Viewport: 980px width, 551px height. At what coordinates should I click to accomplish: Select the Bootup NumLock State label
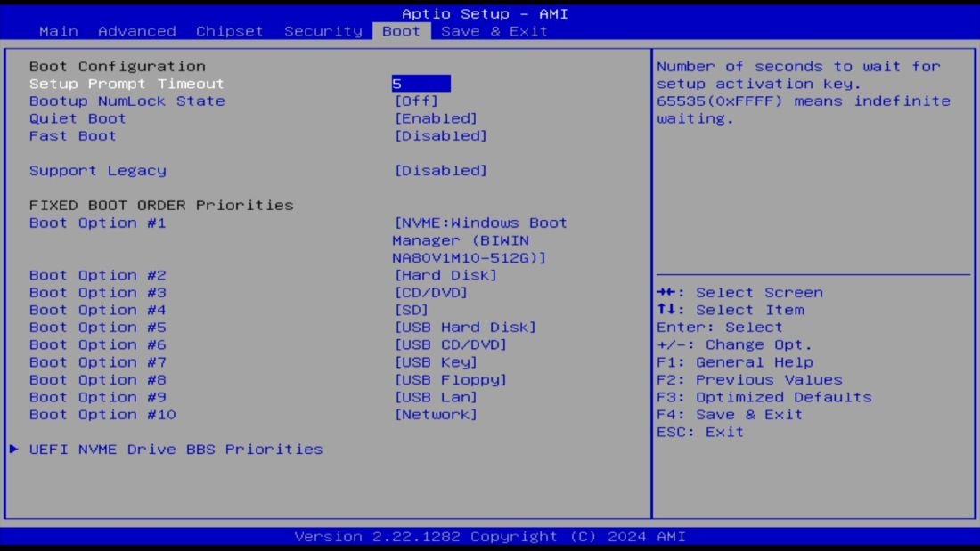tap(127, 101)
